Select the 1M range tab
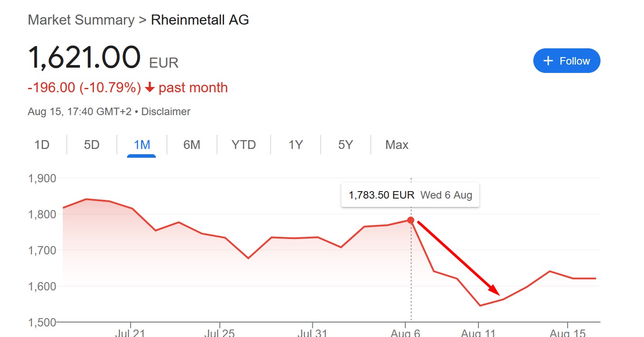Image resolution: width=644 pixels, height=337 pixels. pyautogui.click(x=142, y=145)
